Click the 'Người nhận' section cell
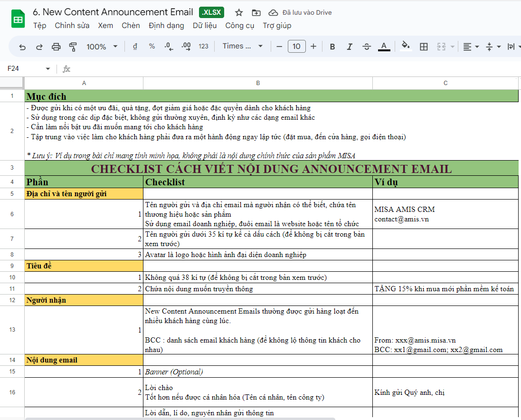Image resolution: width=521 pixels, height=420 pixels. [x=84, y=300]
